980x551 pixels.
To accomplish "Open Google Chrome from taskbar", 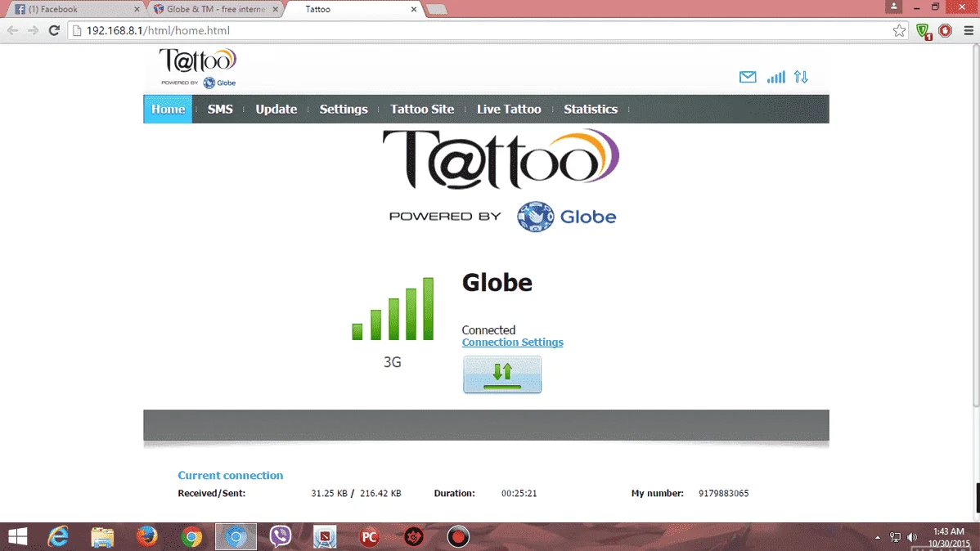I will [191, 536].
